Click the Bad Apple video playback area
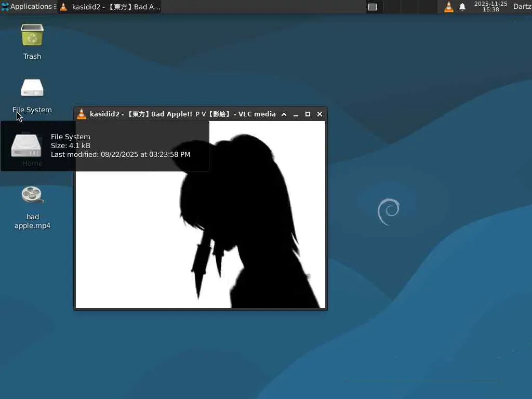 (x=201, y=215)
